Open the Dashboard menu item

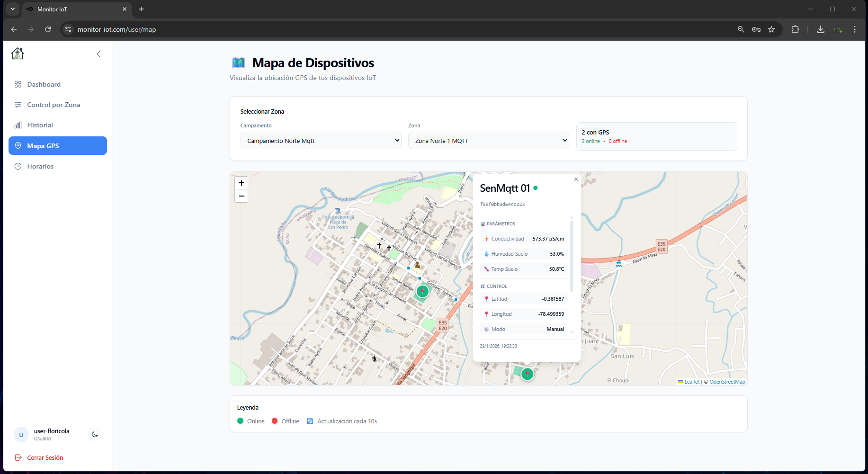(44, 84)
